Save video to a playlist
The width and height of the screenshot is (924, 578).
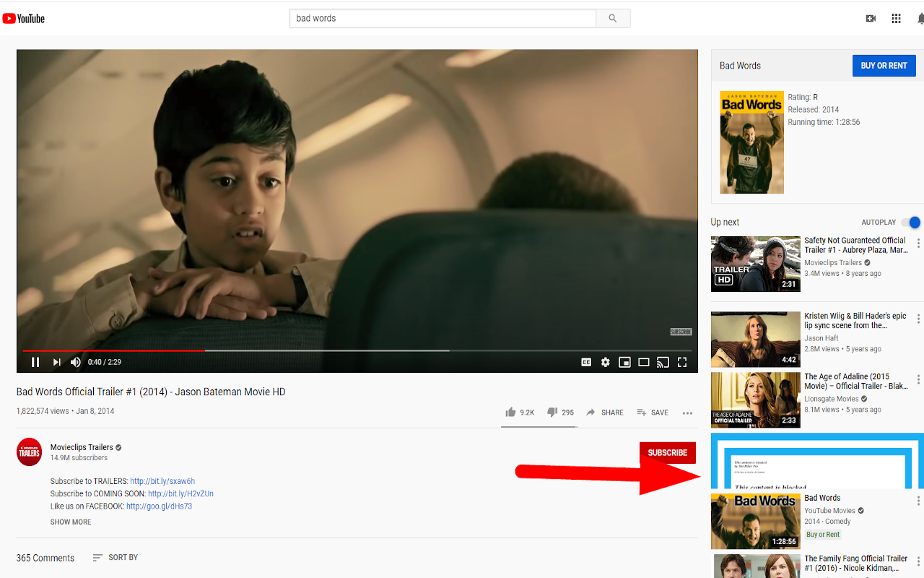tap(653, 413)
